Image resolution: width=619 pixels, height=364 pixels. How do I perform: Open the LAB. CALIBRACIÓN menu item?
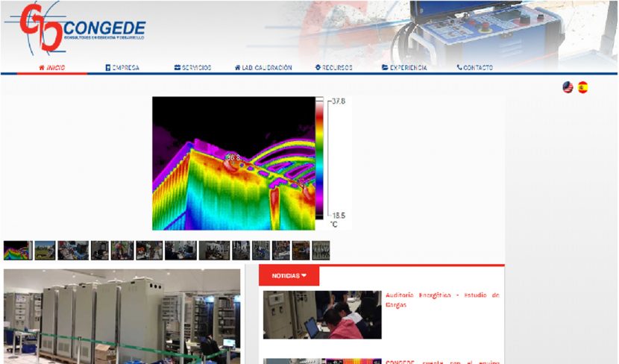point(263,68)
